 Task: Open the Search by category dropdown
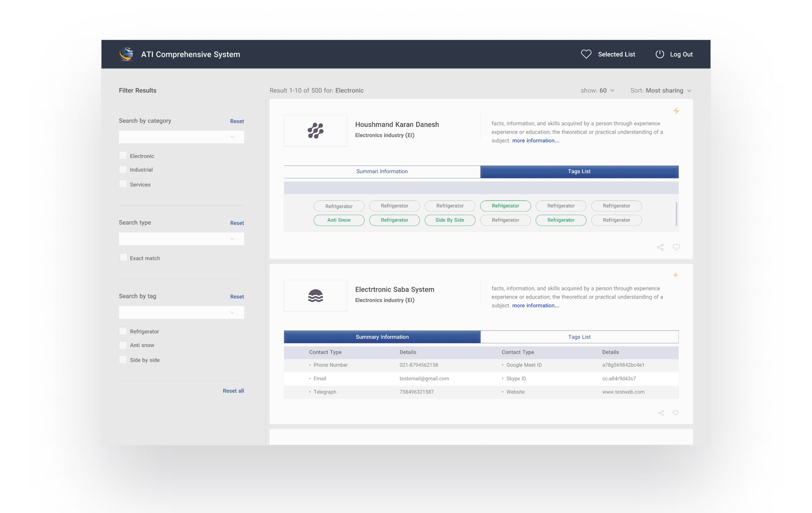(181, 137)
